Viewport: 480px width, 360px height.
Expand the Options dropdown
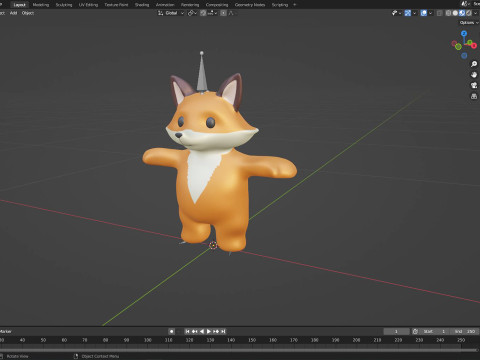point(469,23)
